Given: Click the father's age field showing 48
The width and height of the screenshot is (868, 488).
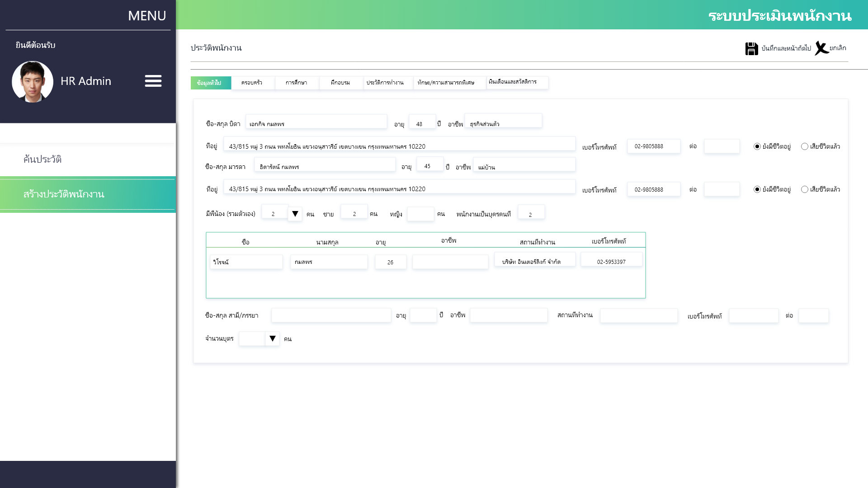Looking at the screenshot, I should pos(422,122).
